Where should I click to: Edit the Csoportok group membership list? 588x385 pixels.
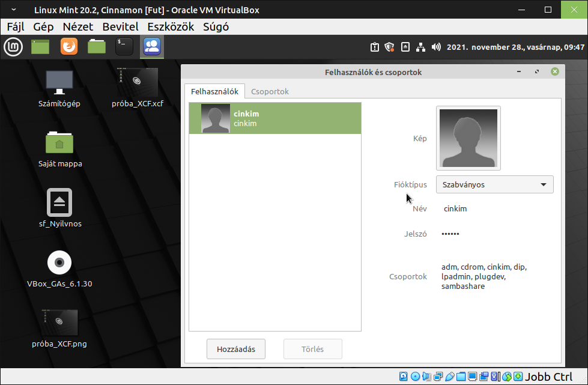pos(484,277)
